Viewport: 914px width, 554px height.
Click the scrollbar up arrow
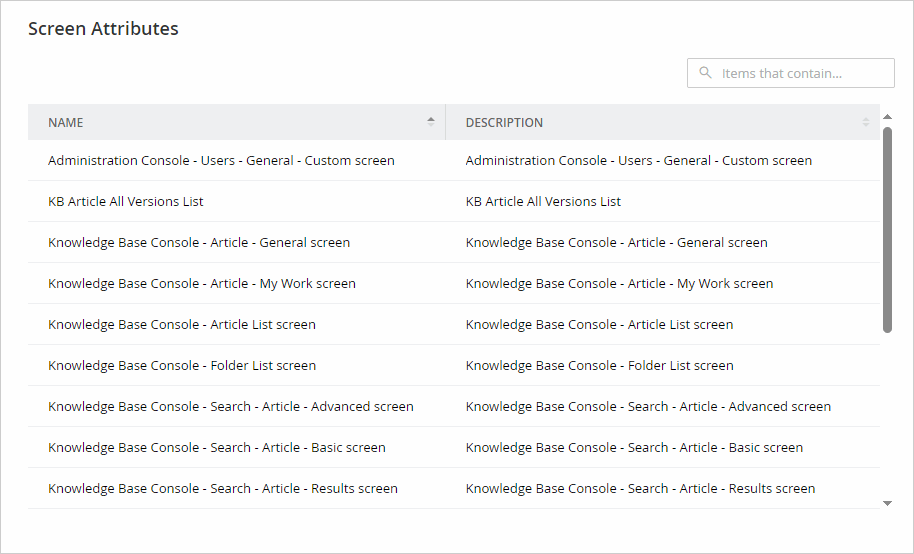pos(887,117)
